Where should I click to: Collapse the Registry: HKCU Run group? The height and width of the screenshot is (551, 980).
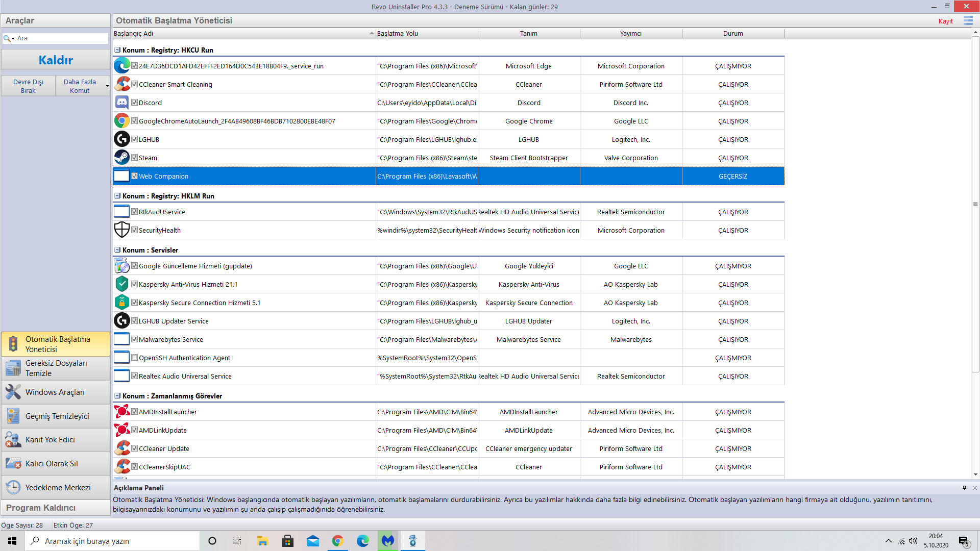click(x=117, y=50)
